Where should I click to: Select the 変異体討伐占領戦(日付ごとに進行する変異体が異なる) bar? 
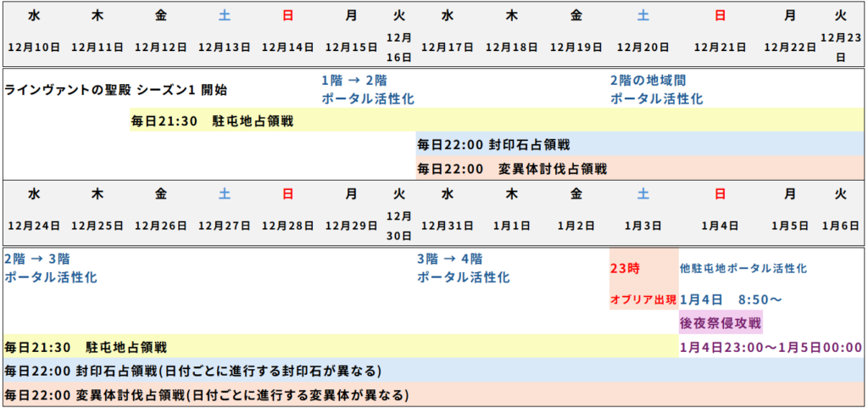tap(207, 394)
